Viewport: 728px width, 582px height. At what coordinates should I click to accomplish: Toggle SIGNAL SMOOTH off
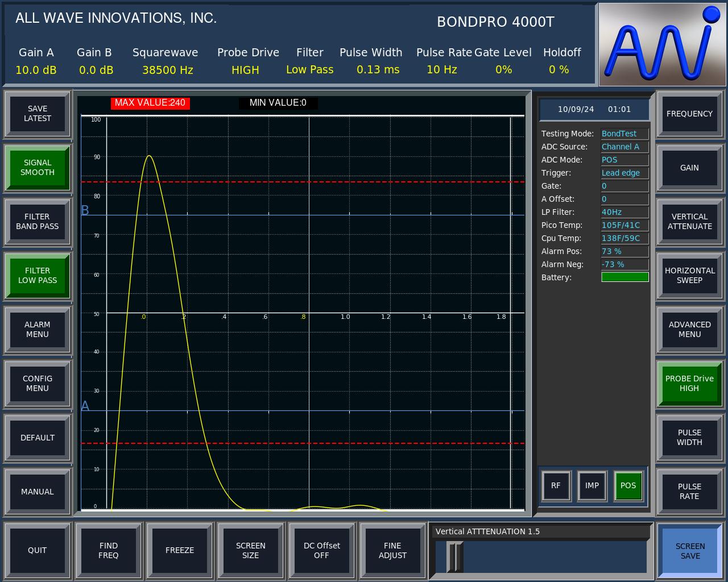(x=38, y=168)
